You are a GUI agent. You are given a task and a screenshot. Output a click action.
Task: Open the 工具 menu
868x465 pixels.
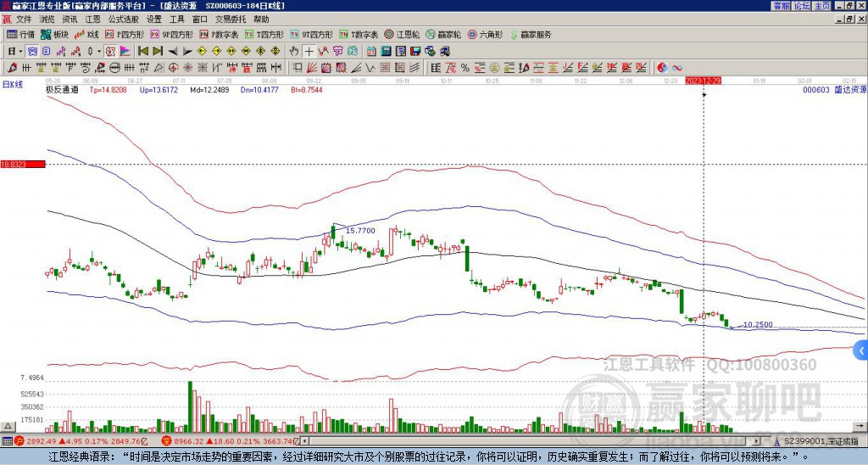[x=177, y=20]
